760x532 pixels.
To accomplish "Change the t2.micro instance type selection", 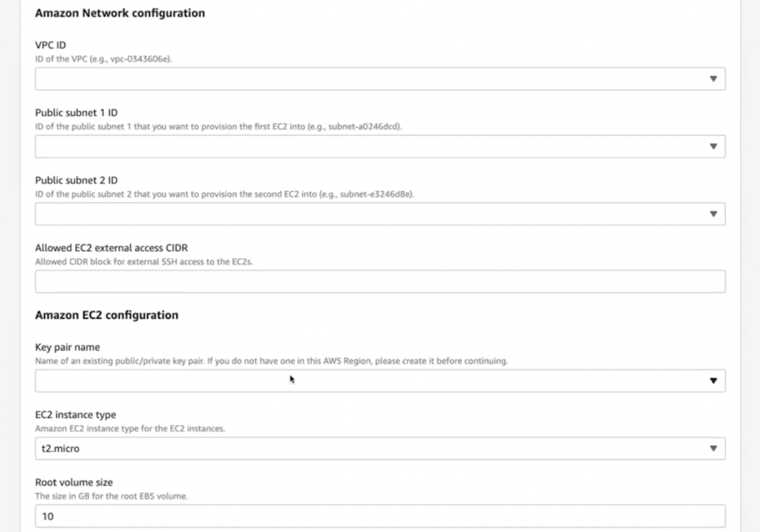I will [x=380, y=448].
